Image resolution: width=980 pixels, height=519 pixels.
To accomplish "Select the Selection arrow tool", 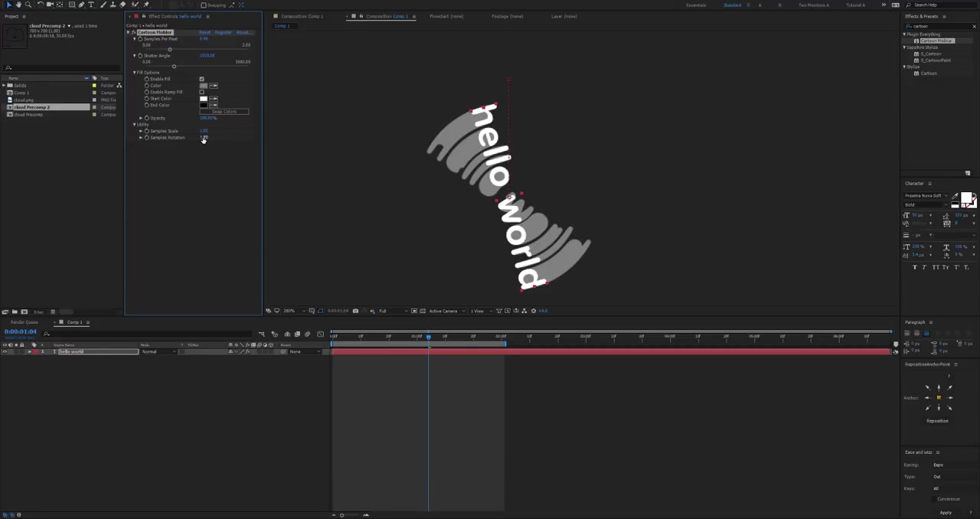I will 8,5.
